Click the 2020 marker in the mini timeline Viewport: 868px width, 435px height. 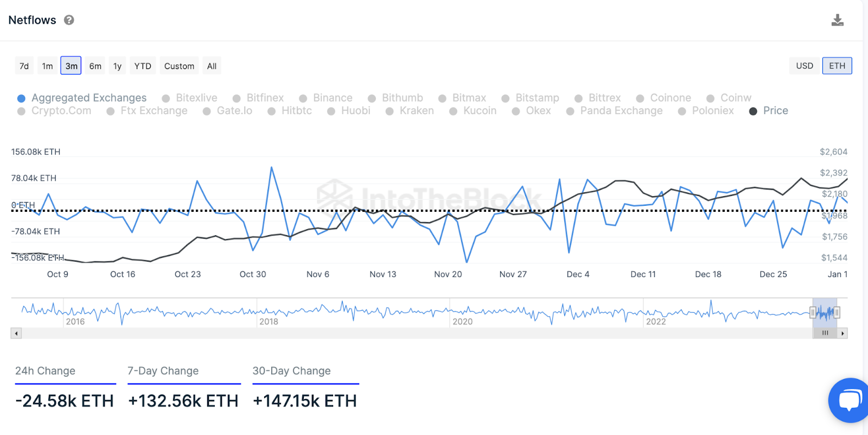(x=463, y=321)
